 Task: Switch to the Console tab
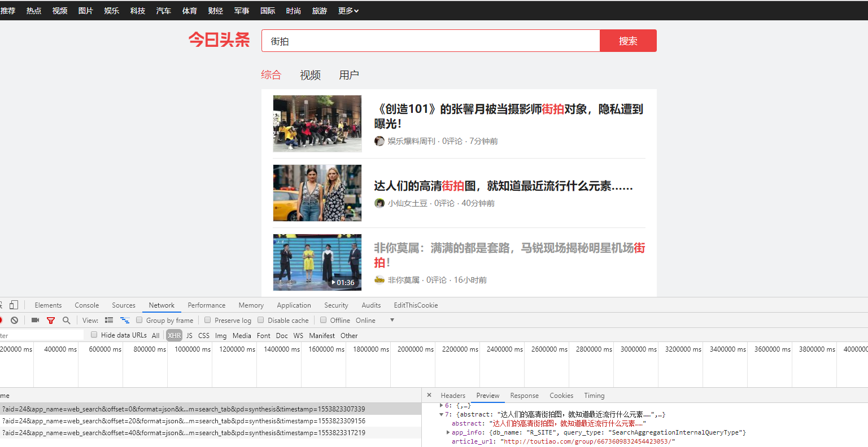(87, 305)
